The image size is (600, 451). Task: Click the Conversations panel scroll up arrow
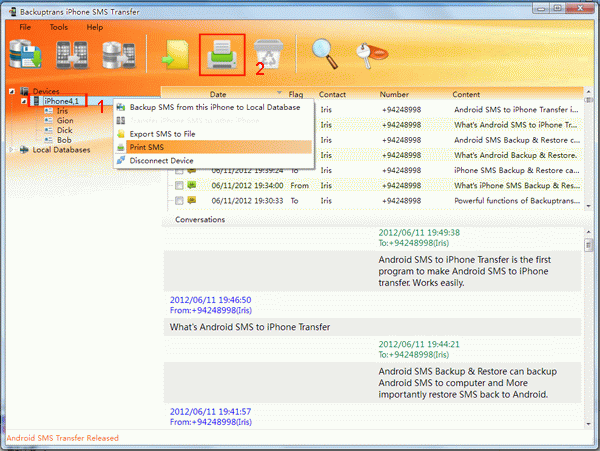(589, 232)
